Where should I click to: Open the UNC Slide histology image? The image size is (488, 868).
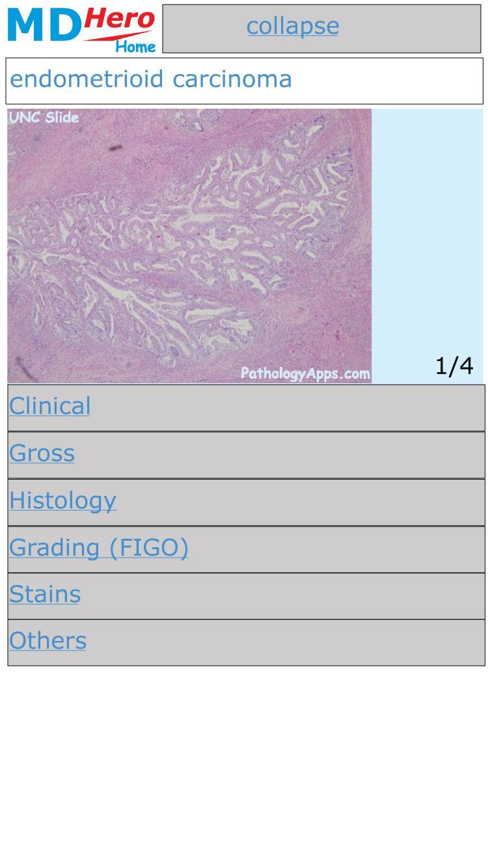(189, 246)
